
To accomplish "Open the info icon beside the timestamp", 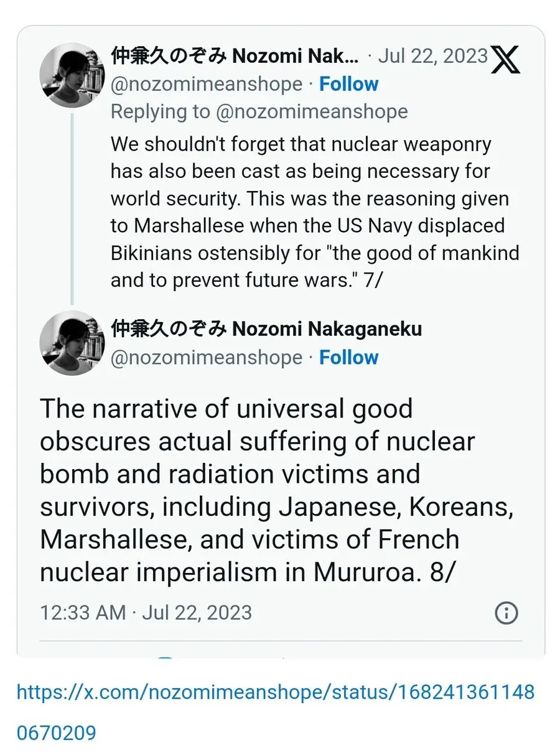I will (x=506, y=613).
